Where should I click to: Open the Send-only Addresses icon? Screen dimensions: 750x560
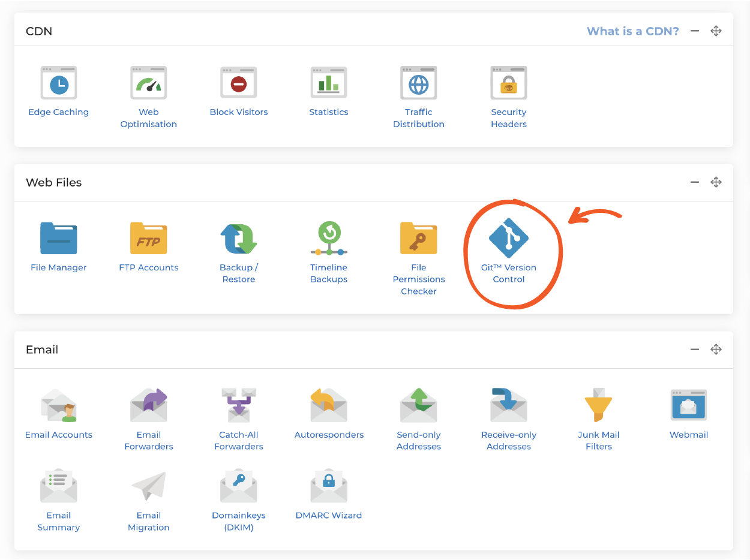click(x=419, y=405)
